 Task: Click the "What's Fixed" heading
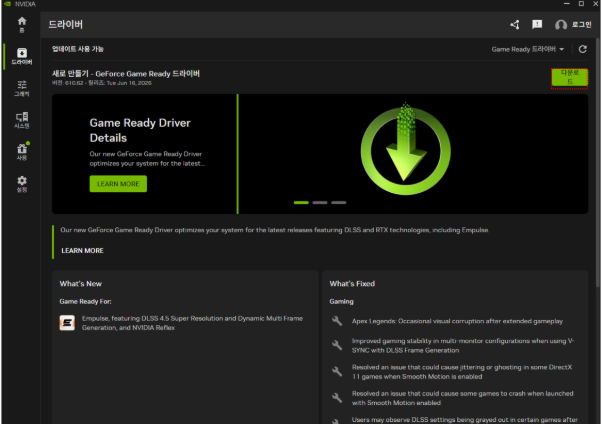352,283
